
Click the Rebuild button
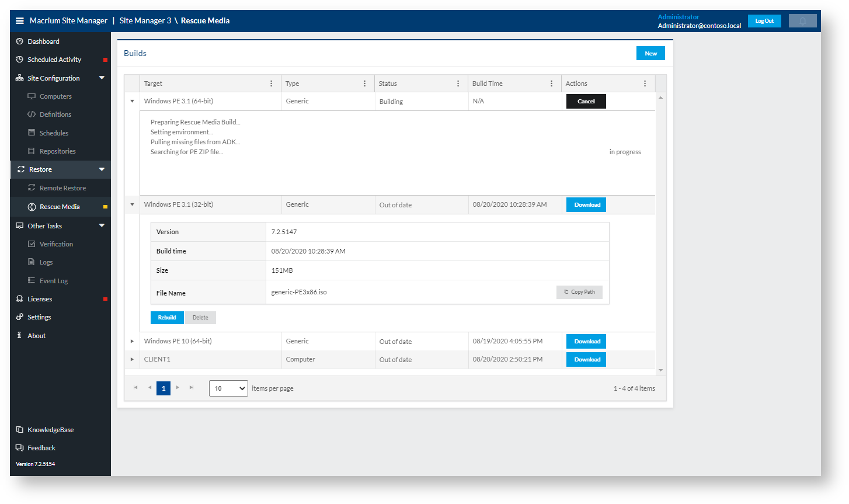167,318
